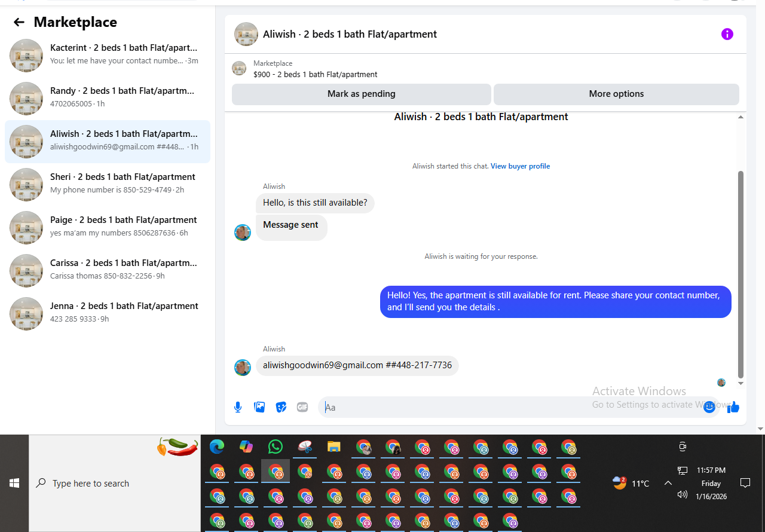Open Sheri's conversation
The width and height of the screenshot is (765, 532).
click(108, 185)
